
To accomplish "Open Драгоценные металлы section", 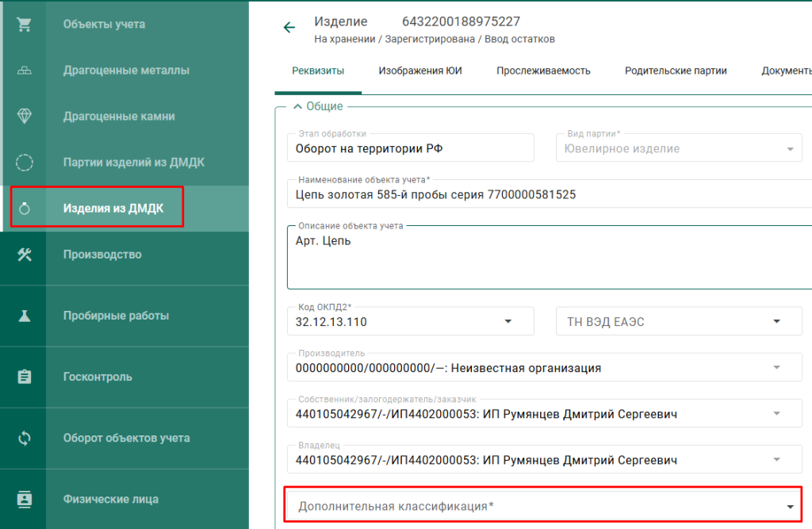I will click(x=126, y=71).
